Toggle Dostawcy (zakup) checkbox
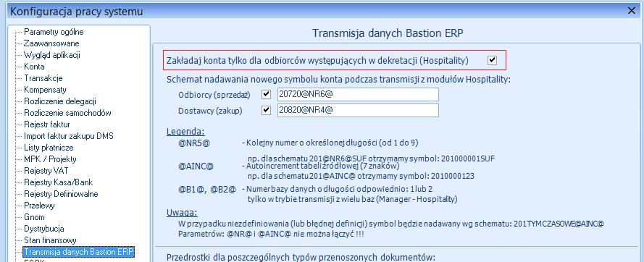Viewport: 644px width, 262px height. click(x=266, y=111)
